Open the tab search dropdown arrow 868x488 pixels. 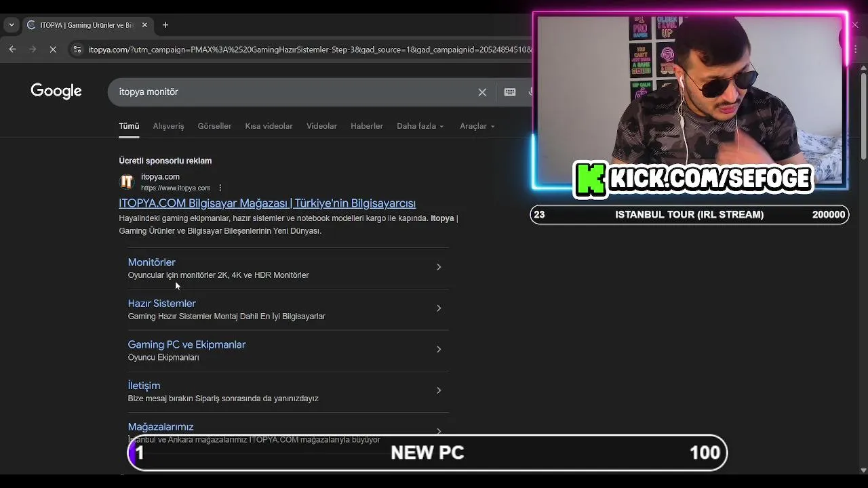pos(12,25)
